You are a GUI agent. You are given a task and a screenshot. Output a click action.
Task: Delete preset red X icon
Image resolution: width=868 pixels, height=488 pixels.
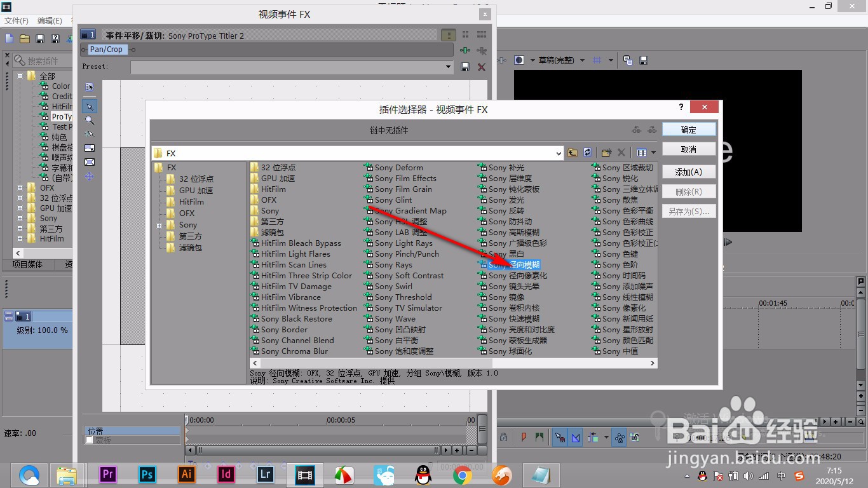pos(481,67)
